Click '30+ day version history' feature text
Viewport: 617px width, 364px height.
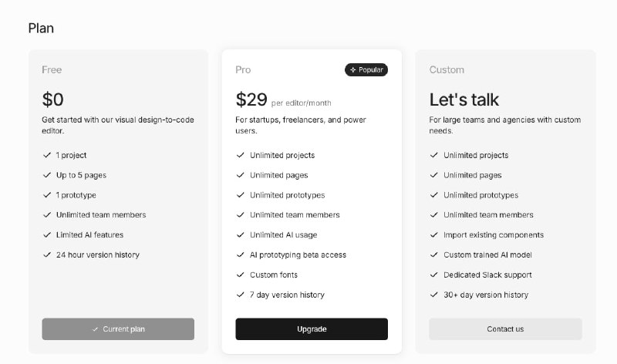point(486,295)
